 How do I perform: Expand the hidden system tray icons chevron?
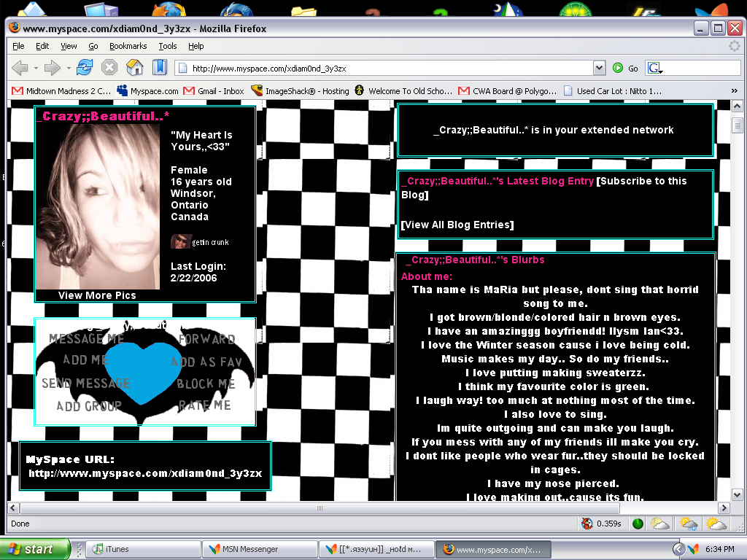click(678, 550)
